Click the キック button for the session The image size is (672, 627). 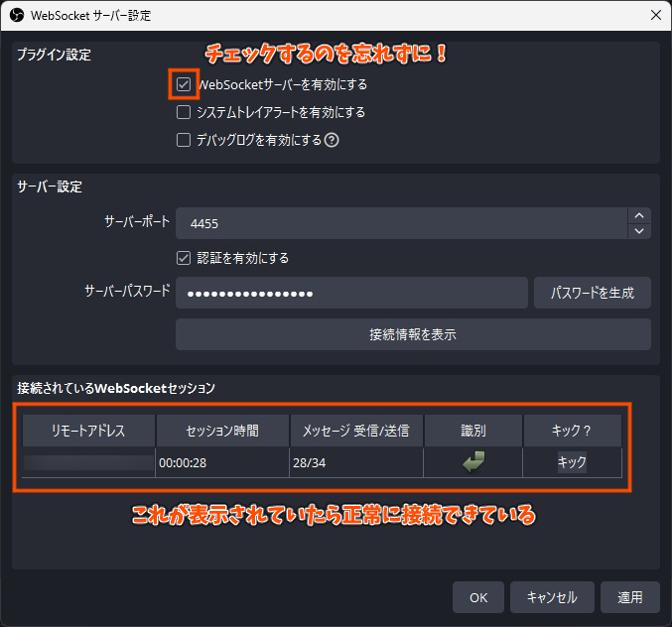tap(572, 462)
